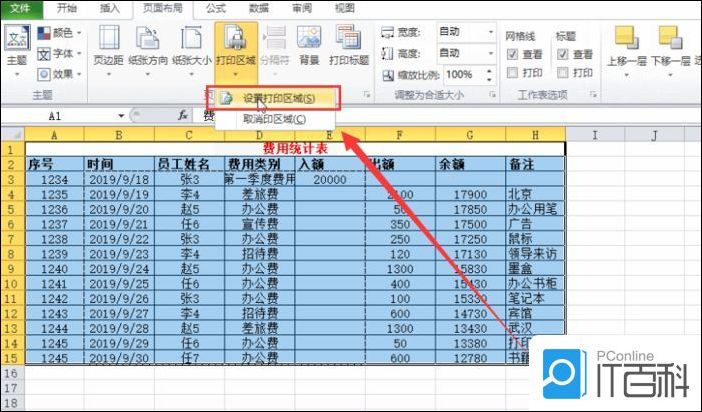The height and width of the screenshot is (412, 702).
Task: Switch to the 审阅 tab
Action: click(302, 9)
